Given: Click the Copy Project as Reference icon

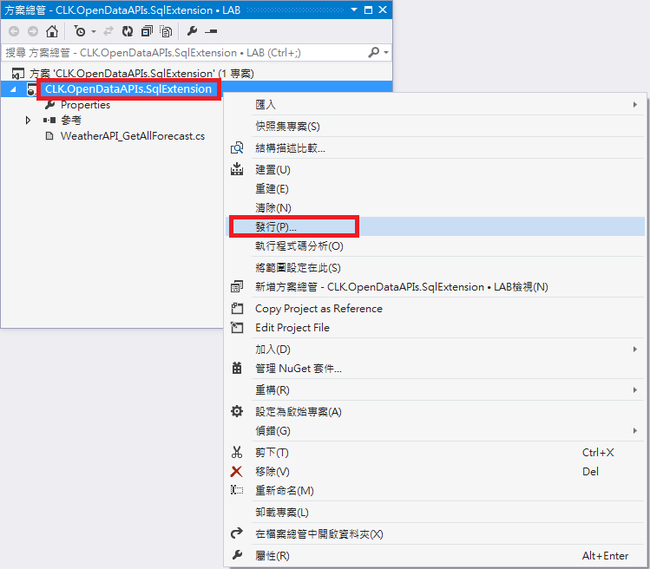Looking at the screenshot, I should tap(237, 308).
